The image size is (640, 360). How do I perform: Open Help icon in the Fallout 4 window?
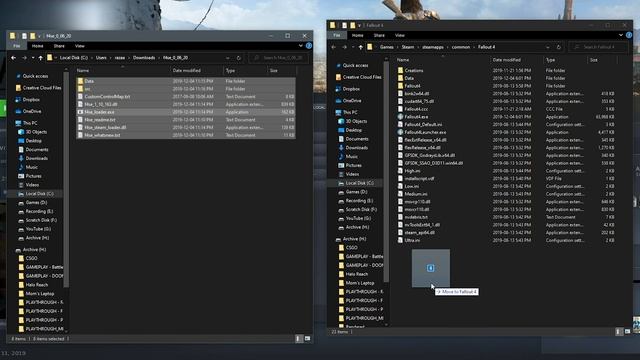tap(629, 35)
